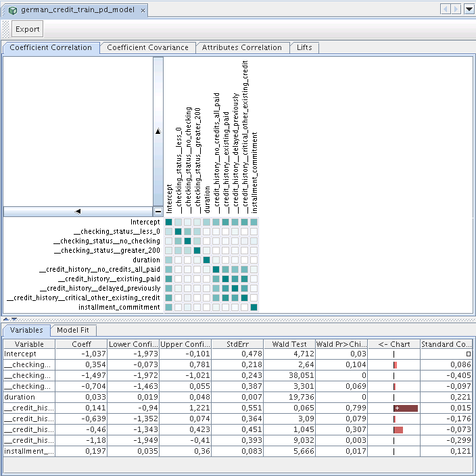Select the Intercept row in Variables table
The height and width of the screenshot is (476, 476).
[238, 354]
